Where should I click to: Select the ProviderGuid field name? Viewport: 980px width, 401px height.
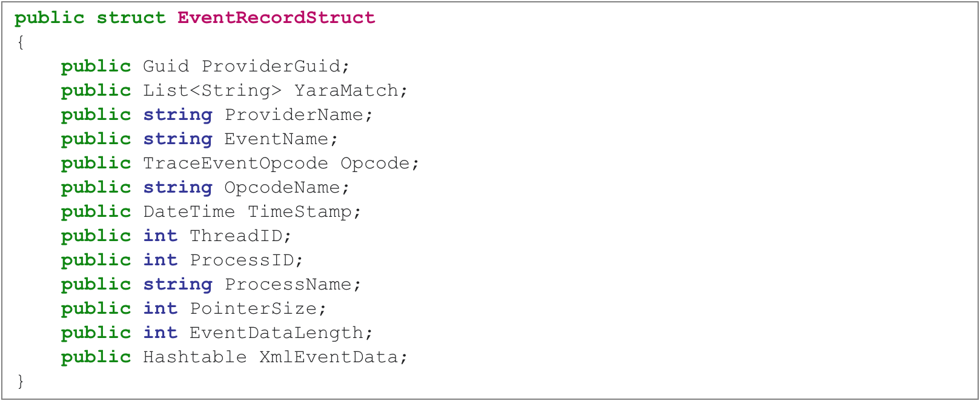coord(272,66)
